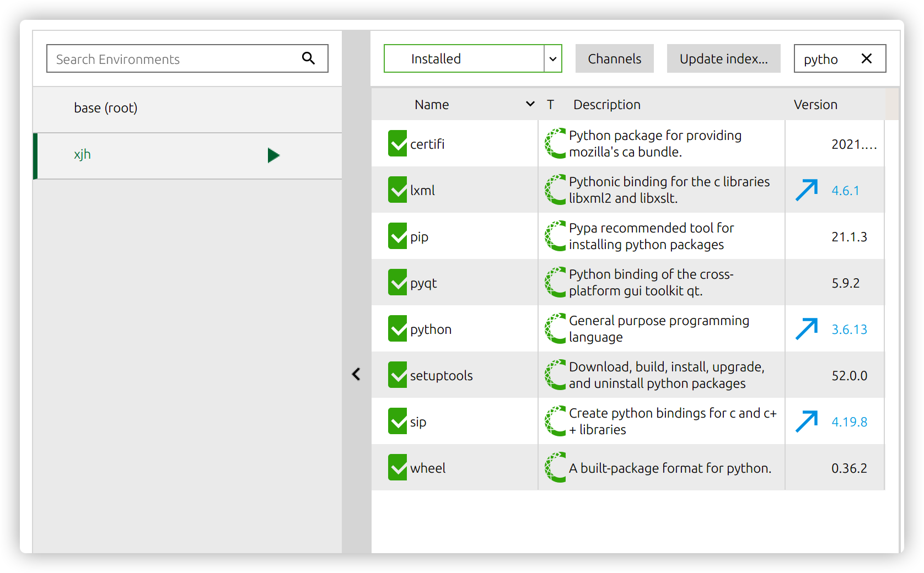
Task: Click the Search Environments input field
Action: pos(187,58)
